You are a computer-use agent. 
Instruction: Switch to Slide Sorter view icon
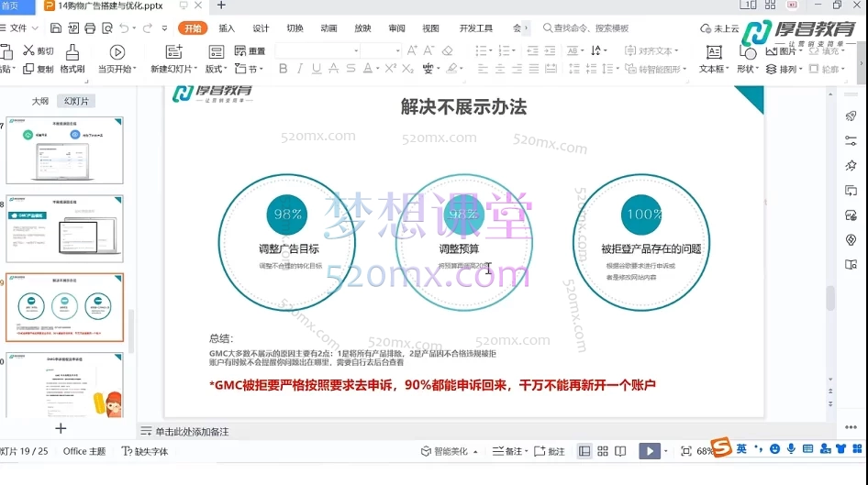[603, 451]
